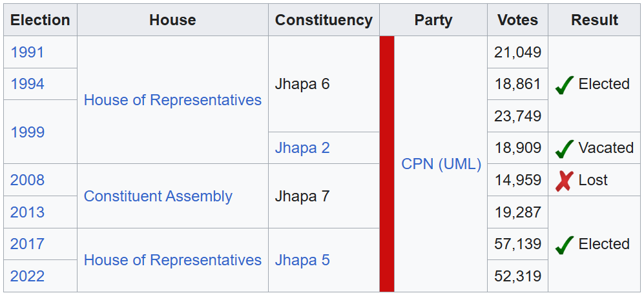Open the 2017 election link
644x293 pixels.
[x=27, y=244]
